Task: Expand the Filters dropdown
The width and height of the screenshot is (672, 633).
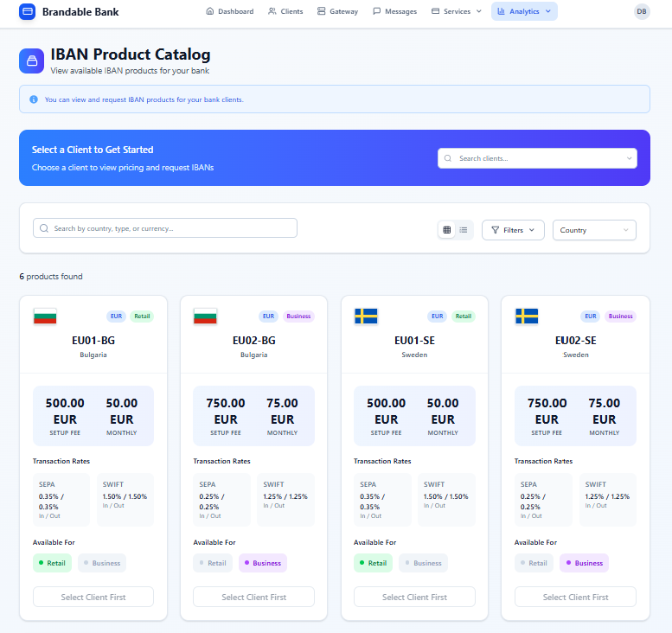Action: tap(513, 230)
